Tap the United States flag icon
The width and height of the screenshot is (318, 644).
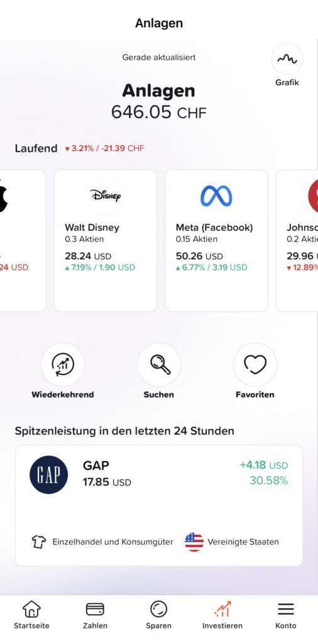[194, 541]
